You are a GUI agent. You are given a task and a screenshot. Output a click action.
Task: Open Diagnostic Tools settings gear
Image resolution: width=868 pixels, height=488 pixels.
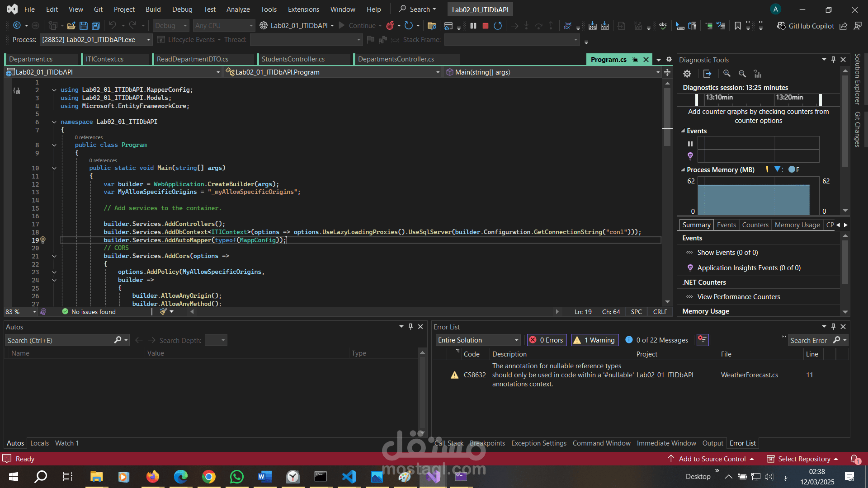click(687, 74)
